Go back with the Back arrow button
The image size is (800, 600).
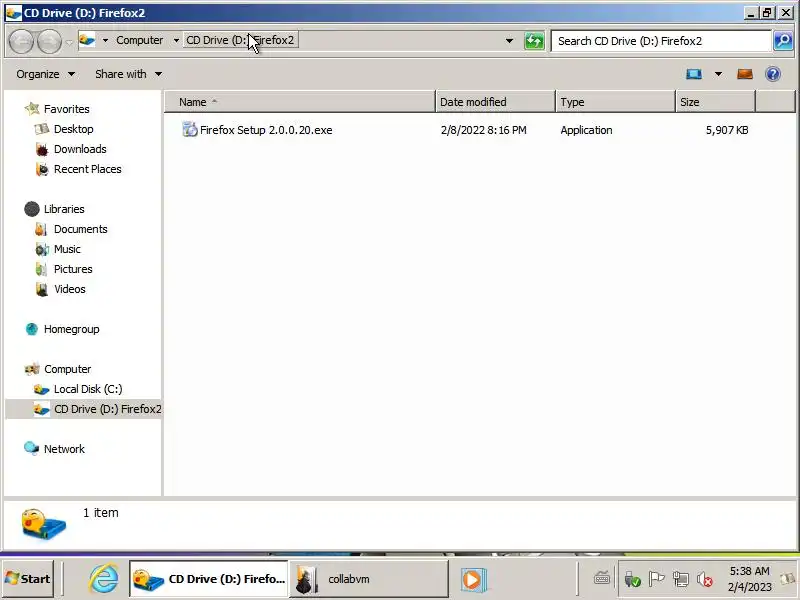point(22,41)
